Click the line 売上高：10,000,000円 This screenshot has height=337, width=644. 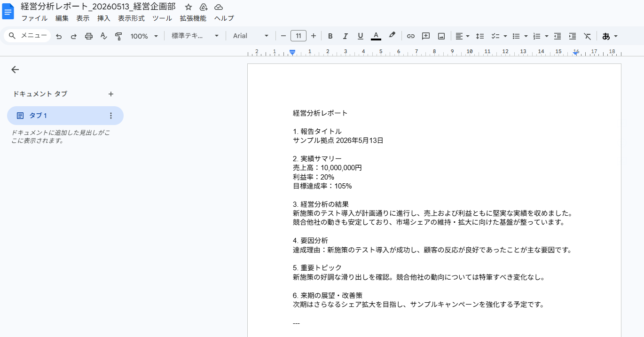click(327, 168)
